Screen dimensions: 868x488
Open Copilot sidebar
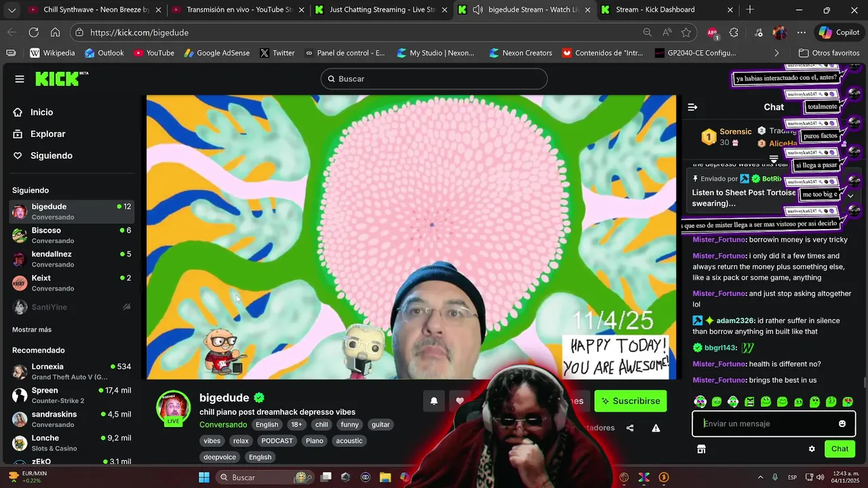[839, 33]
